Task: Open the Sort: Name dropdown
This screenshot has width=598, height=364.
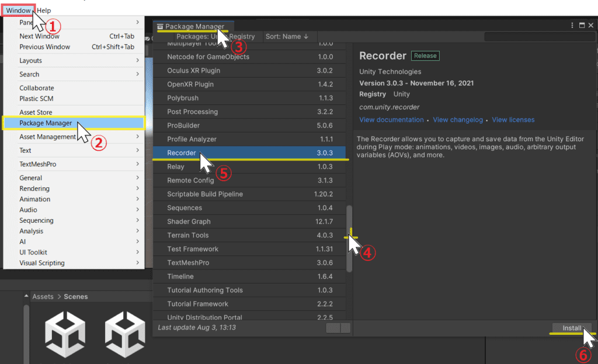Action: coord(287,37)
